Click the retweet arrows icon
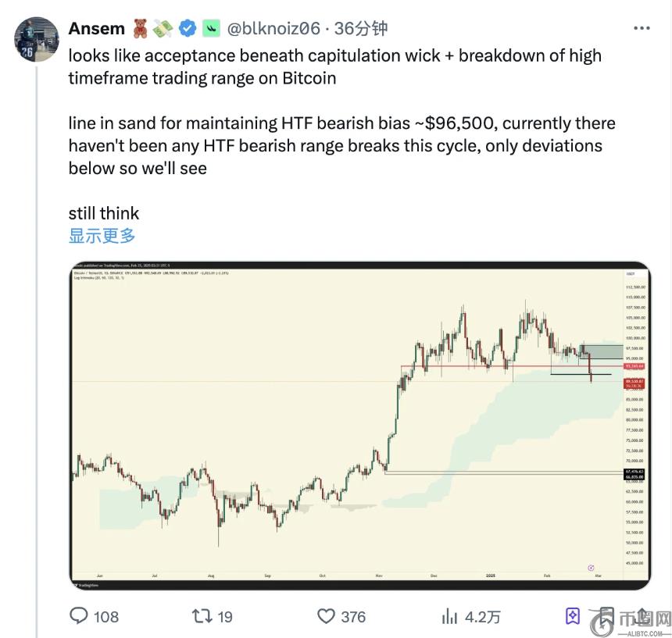This screenshot has width=672, height=638. (x=202, y=616)
